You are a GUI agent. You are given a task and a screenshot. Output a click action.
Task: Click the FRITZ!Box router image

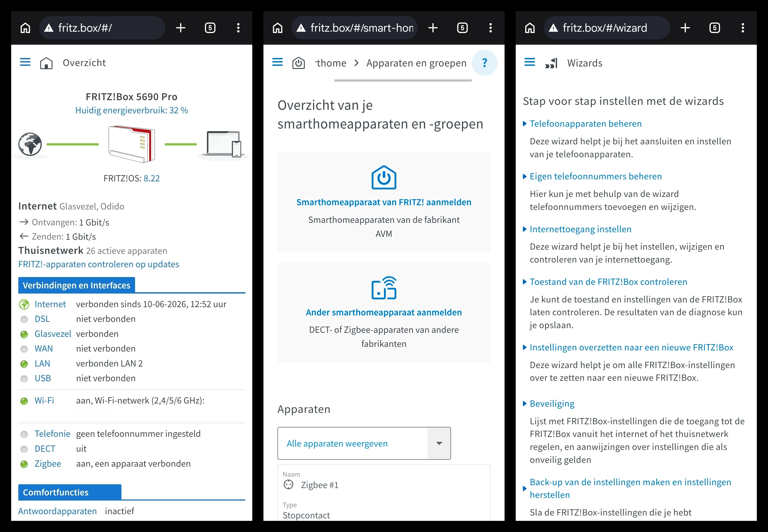(132, 144)
